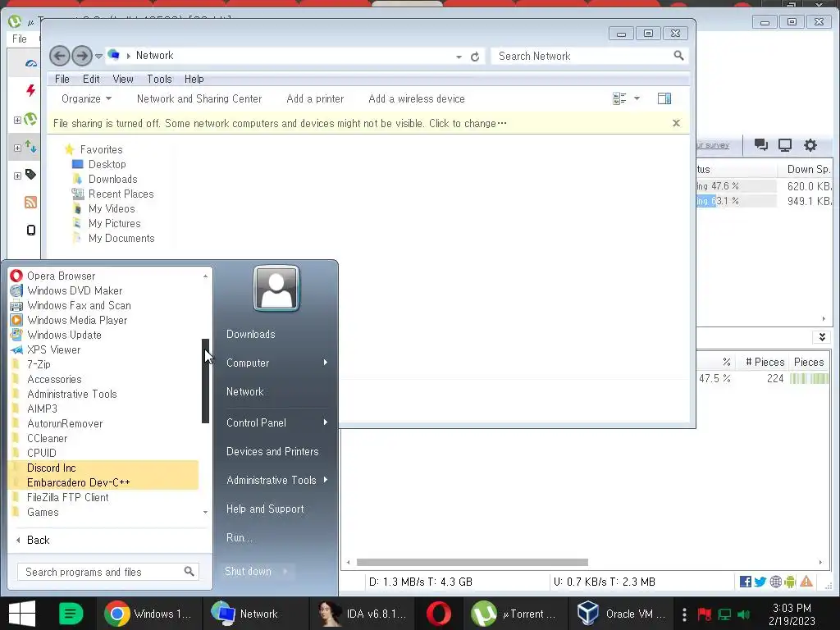
Task: Go forward in the Network explorer window
Action: (x=82, y=56)
